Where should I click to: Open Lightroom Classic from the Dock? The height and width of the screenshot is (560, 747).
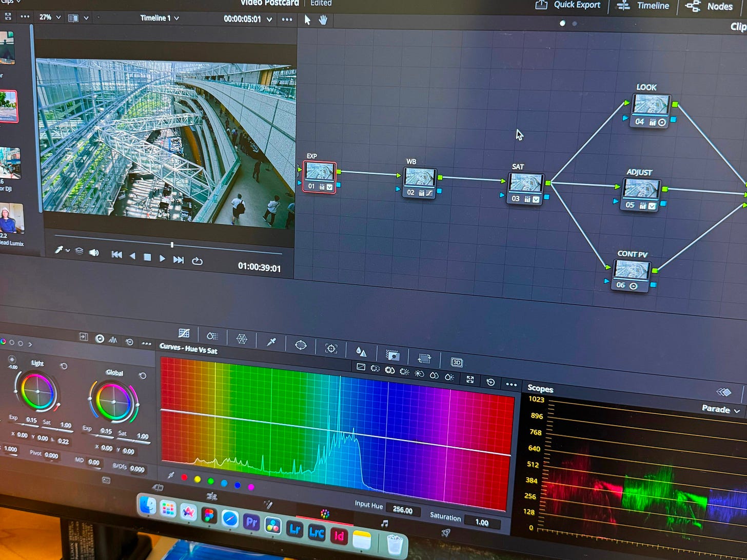pos(316,532)
